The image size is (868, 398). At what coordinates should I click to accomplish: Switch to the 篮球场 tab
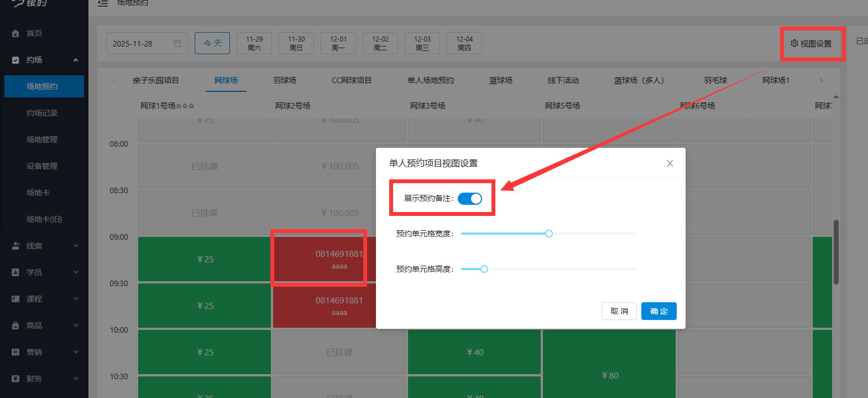[x=501, y=80]
